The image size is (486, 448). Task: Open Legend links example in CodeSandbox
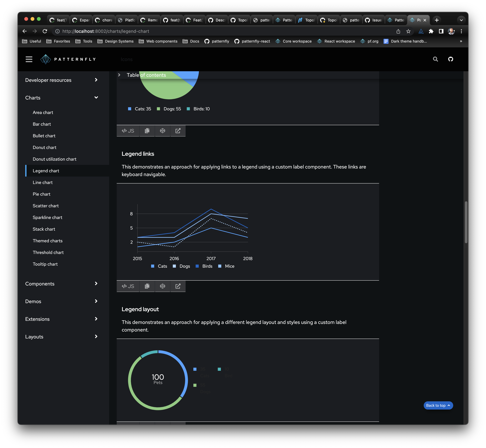click(162, 286)
